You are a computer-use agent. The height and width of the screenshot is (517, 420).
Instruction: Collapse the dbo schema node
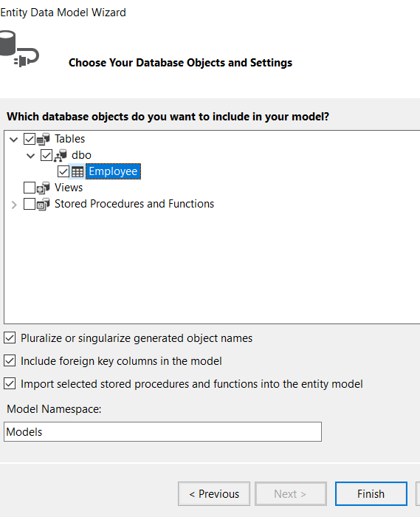[x=31, y=156]
